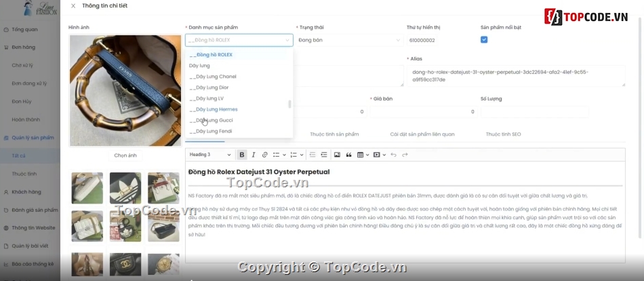Switch to Cài đặt sản phẩm liên quan tab
The height and width of the screenshot is (281, 644).
422,134
